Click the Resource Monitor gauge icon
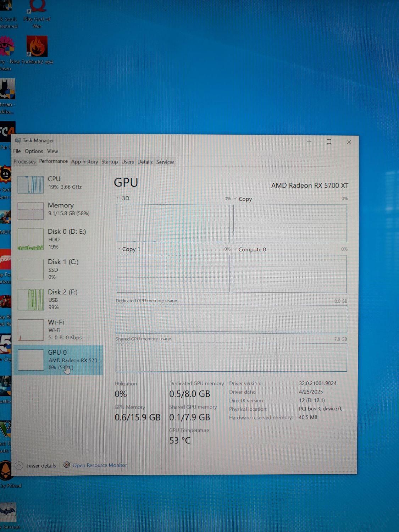This screenshot has height=532, width=399. click(66, 465)
